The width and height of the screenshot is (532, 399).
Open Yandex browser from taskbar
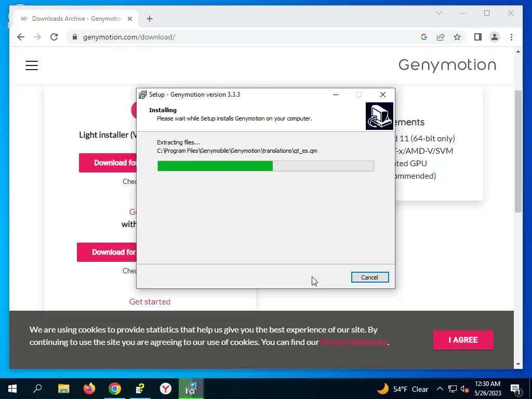(166, 389)
